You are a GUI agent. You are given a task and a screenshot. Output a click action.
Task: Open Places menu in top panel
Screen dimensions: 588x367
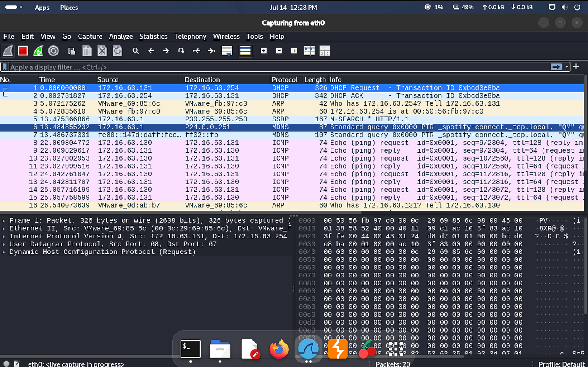pyautogui.click(x=69, y=8)
